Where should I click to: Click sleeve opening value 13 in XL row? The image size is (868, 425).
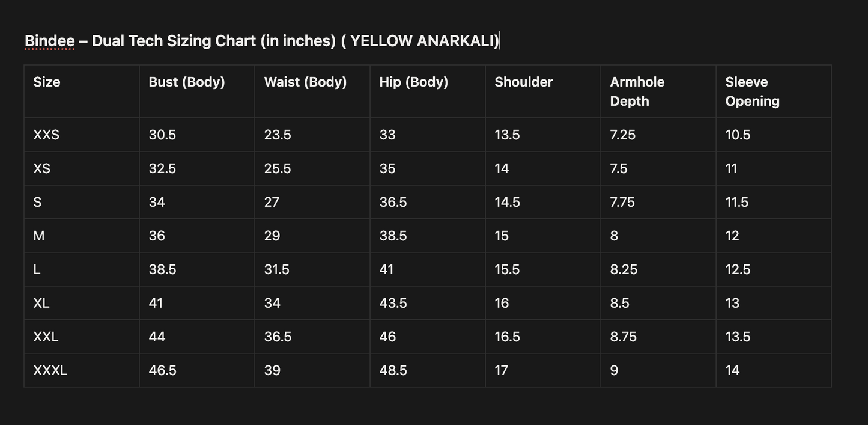[x=732, y=303]
